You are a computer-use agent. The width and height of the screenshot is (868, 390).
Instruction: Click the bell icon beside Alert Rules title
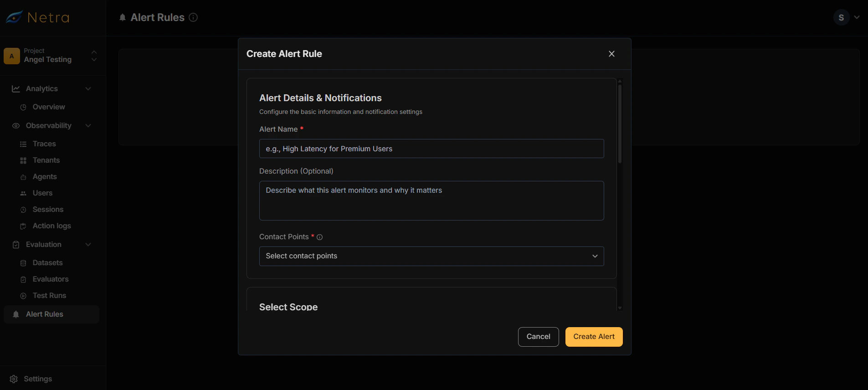(x=123, y=17)
